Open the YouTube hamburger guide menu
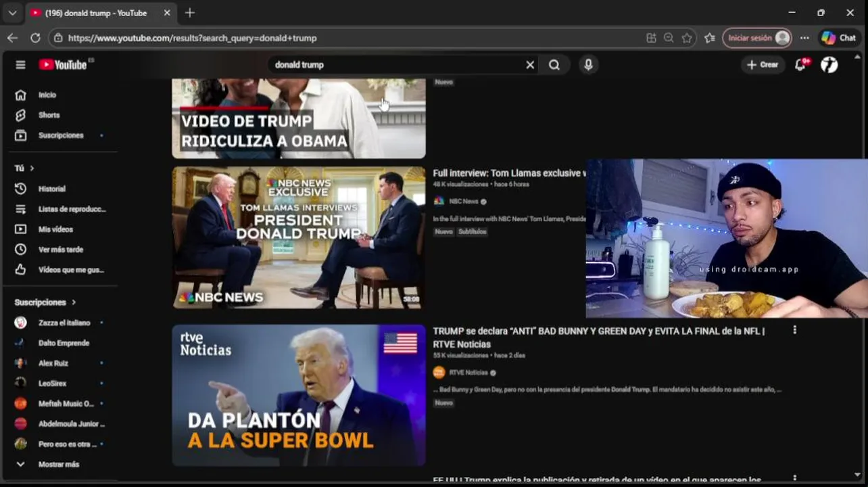Screen dimensions: 868x487 pyautogui.click(x=20, y=65)
